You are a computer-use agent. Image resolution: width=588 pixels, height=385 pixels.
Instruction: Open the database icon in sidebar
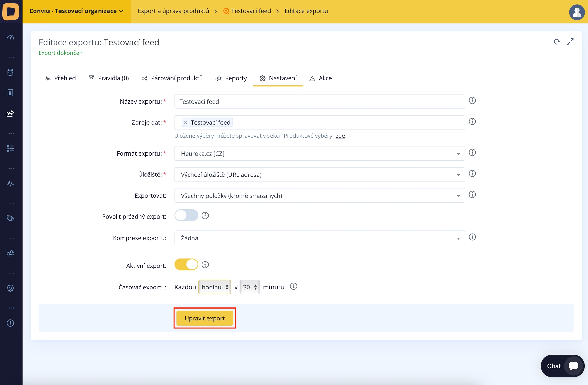pyautogui.click(x=10, y=72)
